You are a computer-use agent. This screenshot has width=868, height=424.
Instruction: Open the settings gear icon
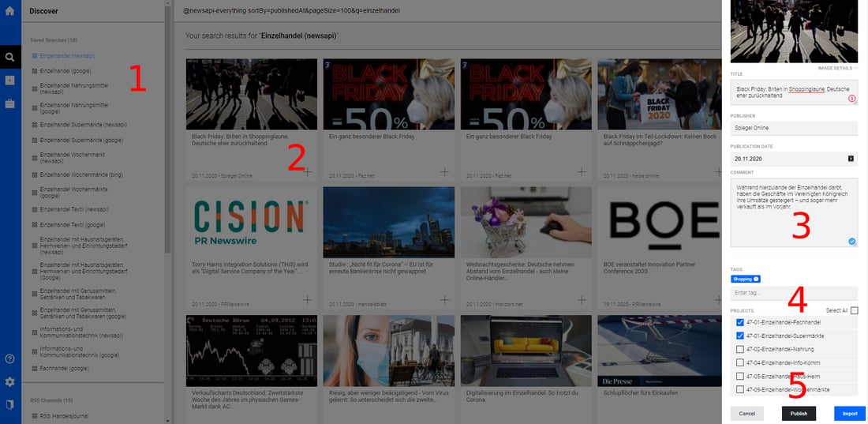[9, 382]
